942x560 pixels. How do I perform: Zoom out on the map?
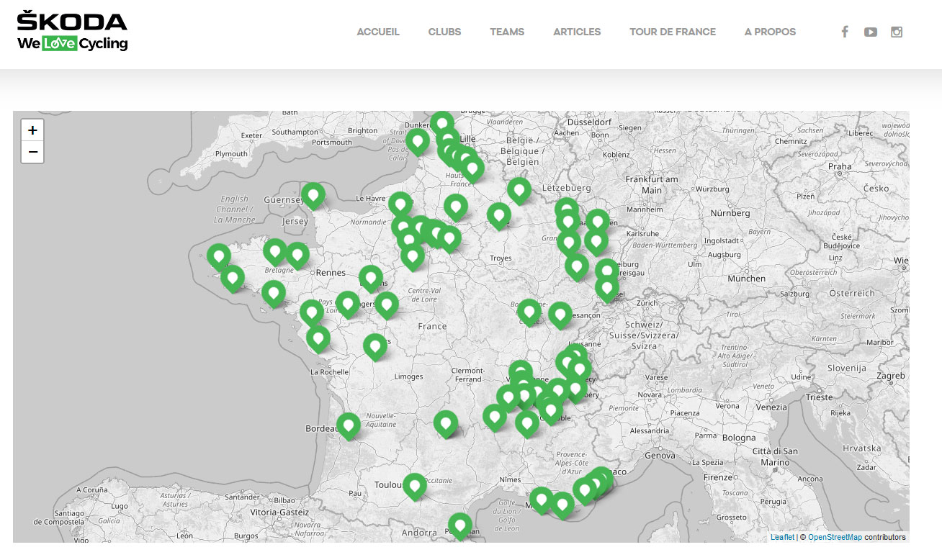[32, 152]
